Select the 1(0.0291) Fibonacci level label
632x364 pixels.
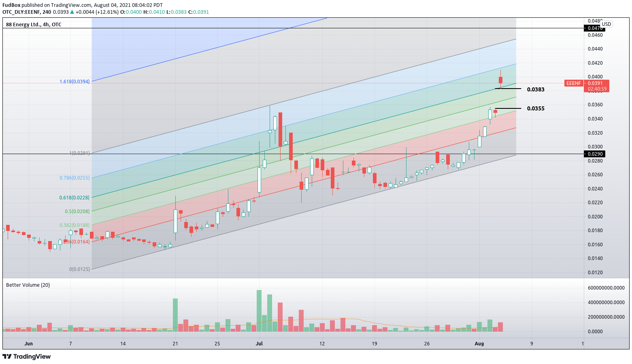click(x=80, y=153)
